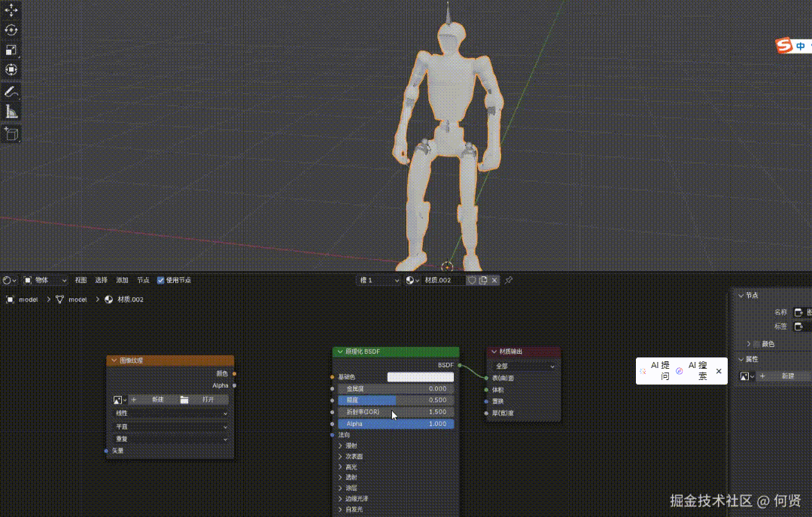Viewport: 812px width, 517px height.
Task: Select the Annotate pencil tool
Action: [x=11, y=93]
